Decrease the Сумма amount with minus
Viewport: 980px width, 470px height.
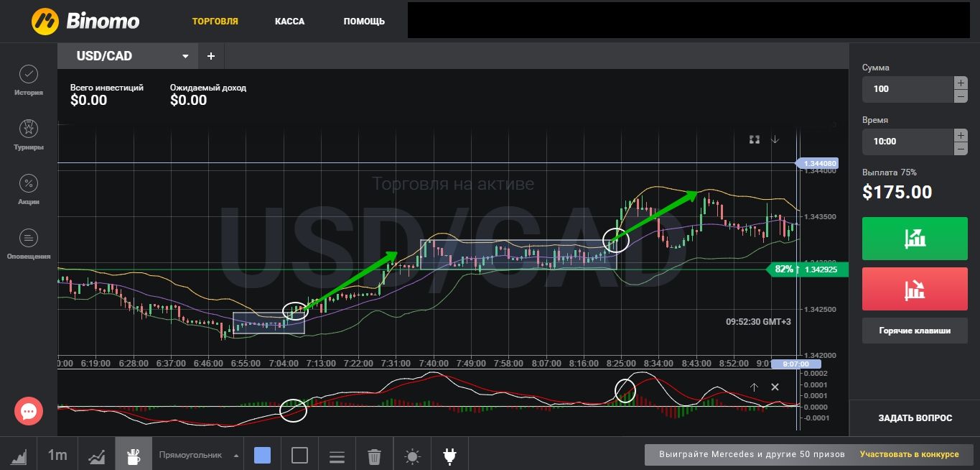pos(961,96)
